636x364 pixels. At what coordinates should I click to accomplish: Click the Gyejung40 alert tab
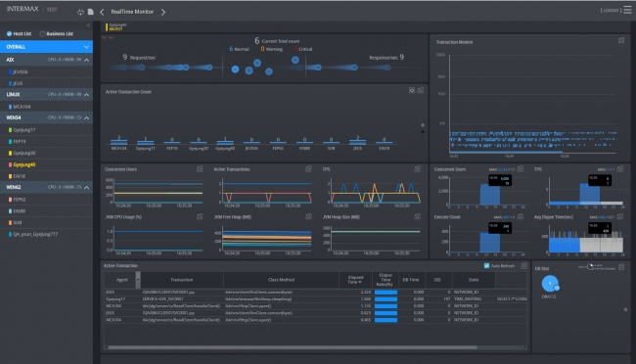tap(116, 26)
